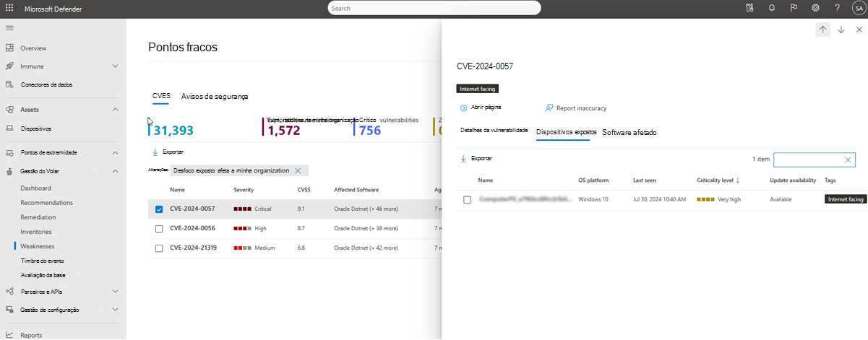Go to previous item with up arrow
The height and width of the screenshot is (340, 868).
point(823,30)
